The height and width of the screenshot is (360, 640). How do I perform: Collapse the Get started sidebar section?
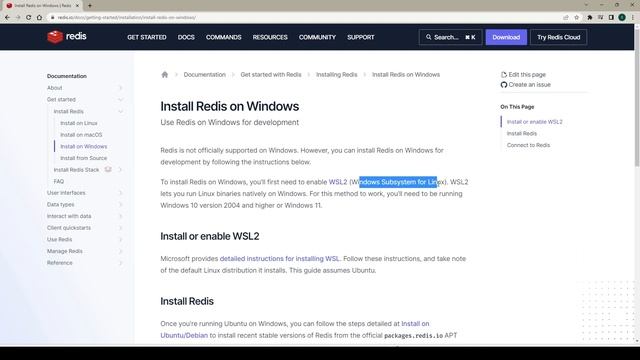[x=120, y=100]
